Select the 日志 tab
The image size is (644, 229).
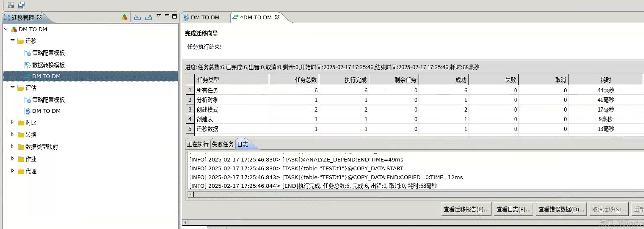pyautogui.click(x=243, y=144)
